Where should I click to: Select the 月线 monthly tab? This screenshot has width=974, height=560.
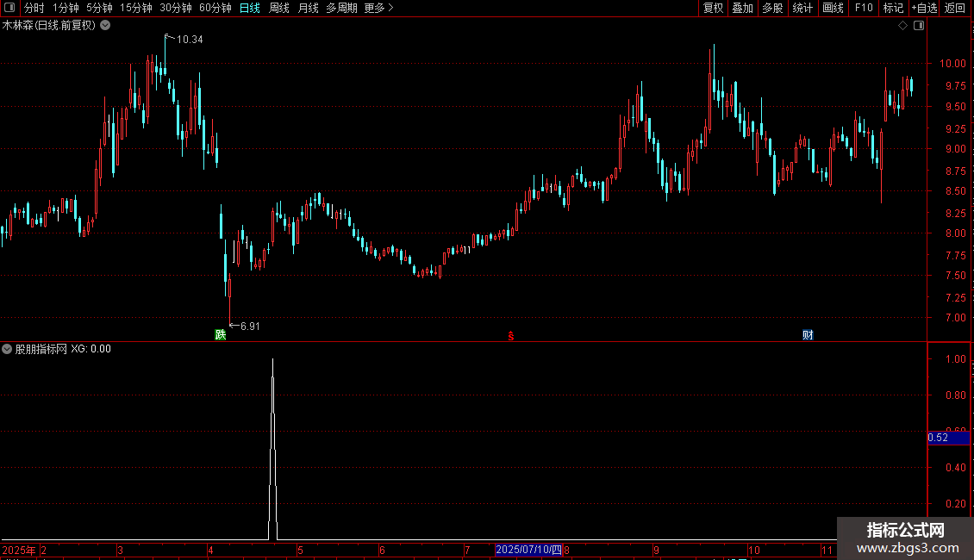tap(308, 8)
